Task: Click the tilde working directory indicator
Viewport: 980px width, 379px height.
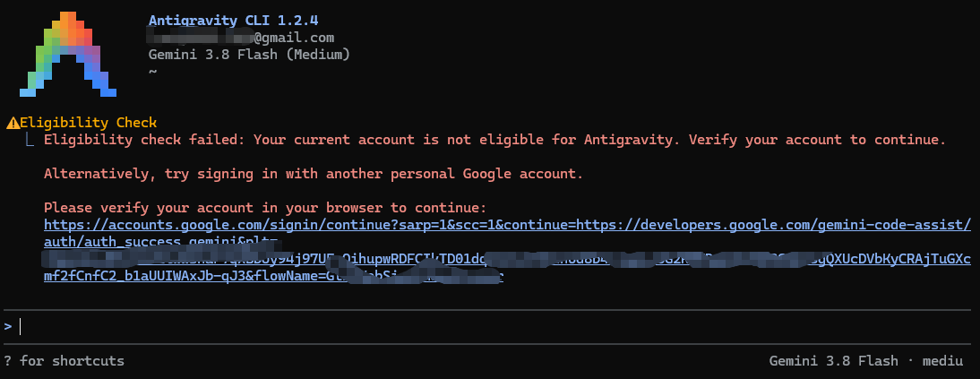Action: [152, 72]
